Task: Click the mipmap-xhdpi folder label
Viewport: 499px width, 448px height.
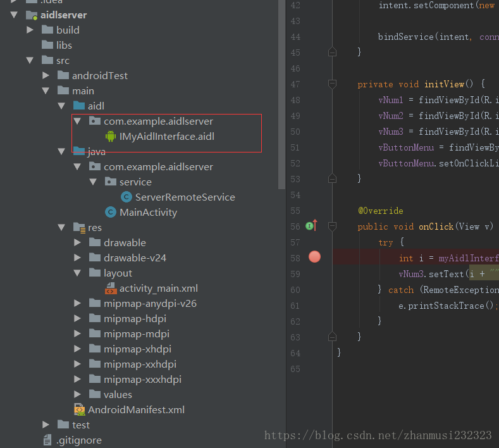Action: point(137,349)
